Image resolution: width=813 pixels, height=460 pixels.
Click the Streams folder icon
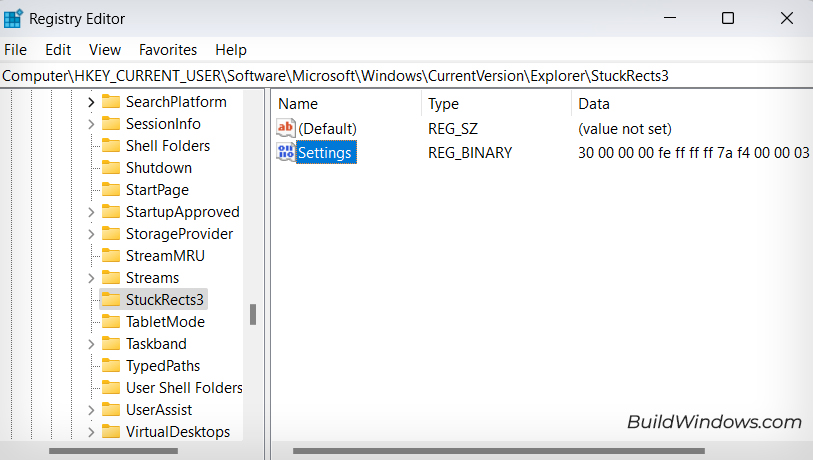(x=111, y=277)
